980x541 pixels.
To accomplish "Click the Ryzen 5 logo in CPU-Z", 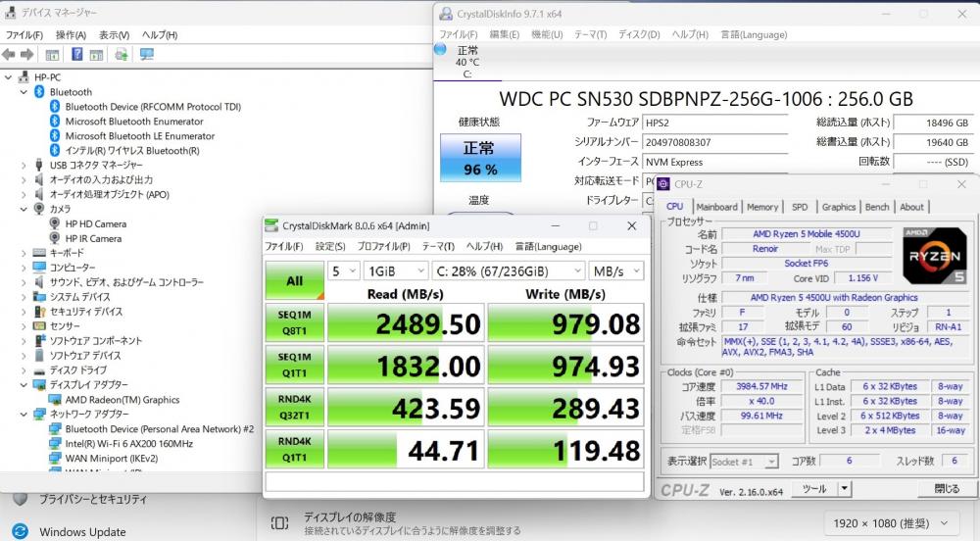I will coord(934,256).
